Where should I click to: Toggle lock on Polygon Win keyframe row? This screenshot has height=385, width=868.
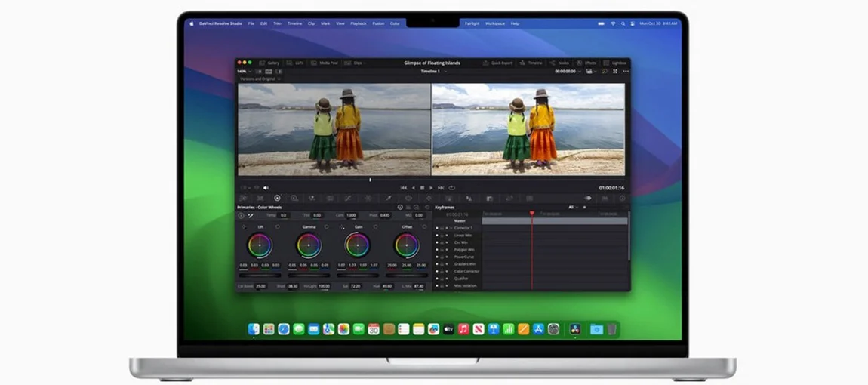(442, 249)
